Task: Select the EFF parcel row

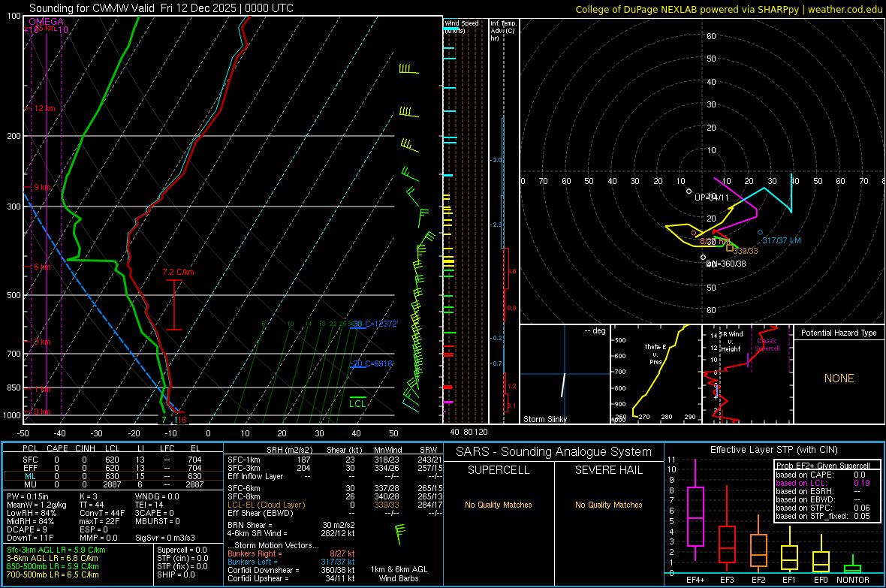Action: point(112,468)
